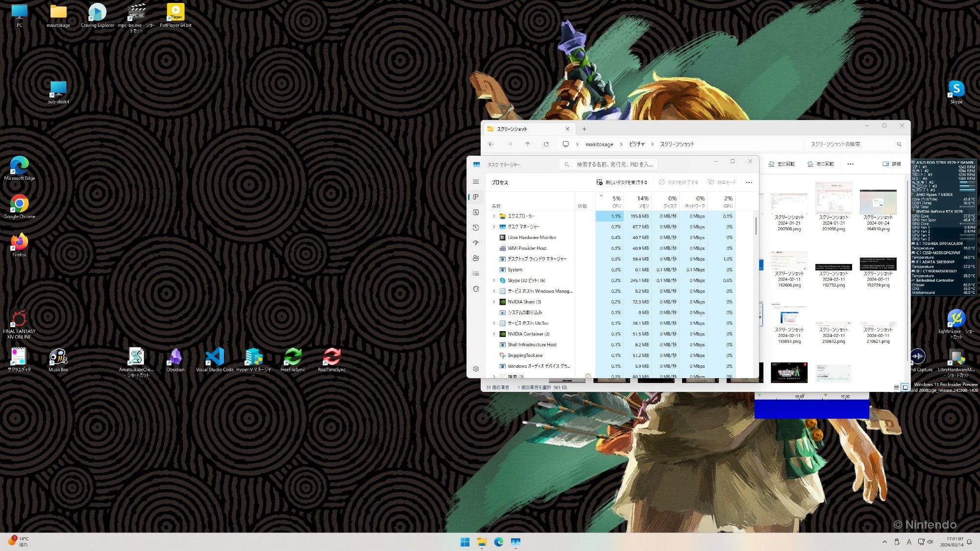The height and width of the screenshot is (551, 980).
Task: Open Task Manager settings gear
Action: (x=476, y=369)
